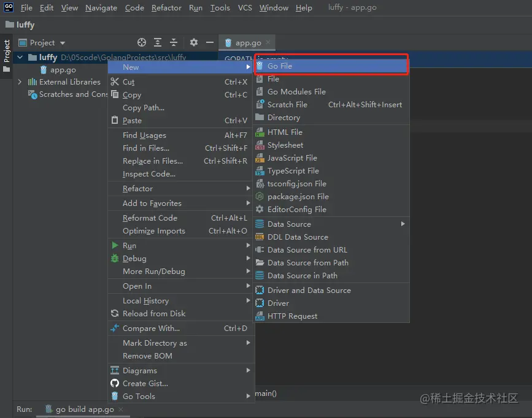Click the Cut scissors icon
This screenshot has height=418, width=532.
[x=115, y=82]
